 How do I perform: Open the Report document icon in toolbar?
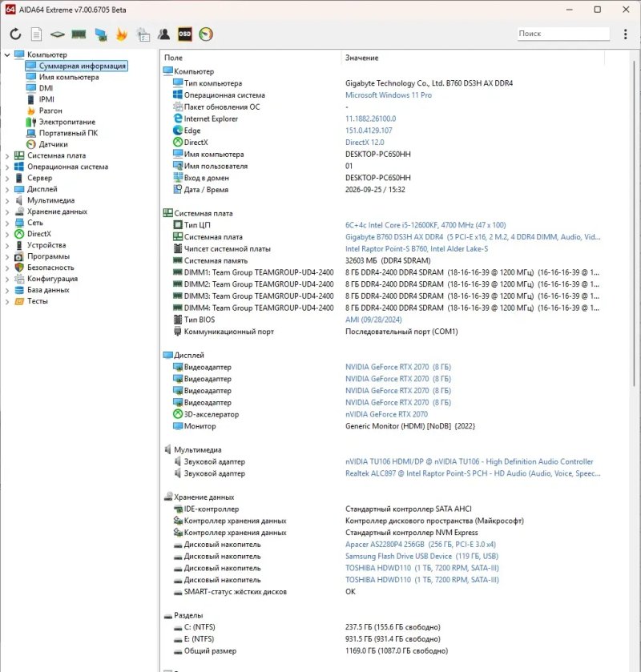coord(36,34)
